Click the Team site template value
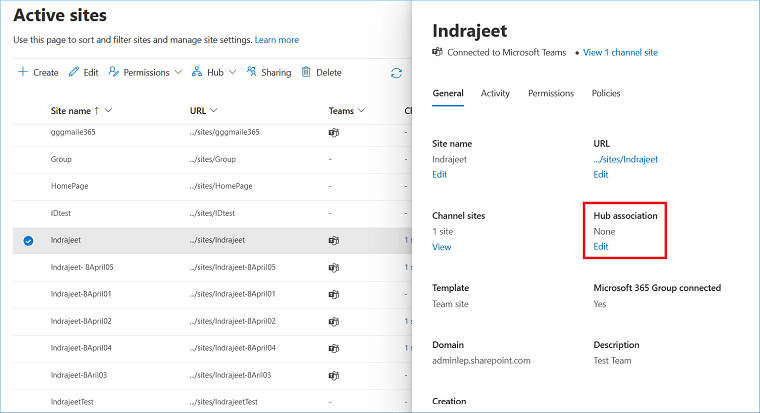 coord(450,304)
